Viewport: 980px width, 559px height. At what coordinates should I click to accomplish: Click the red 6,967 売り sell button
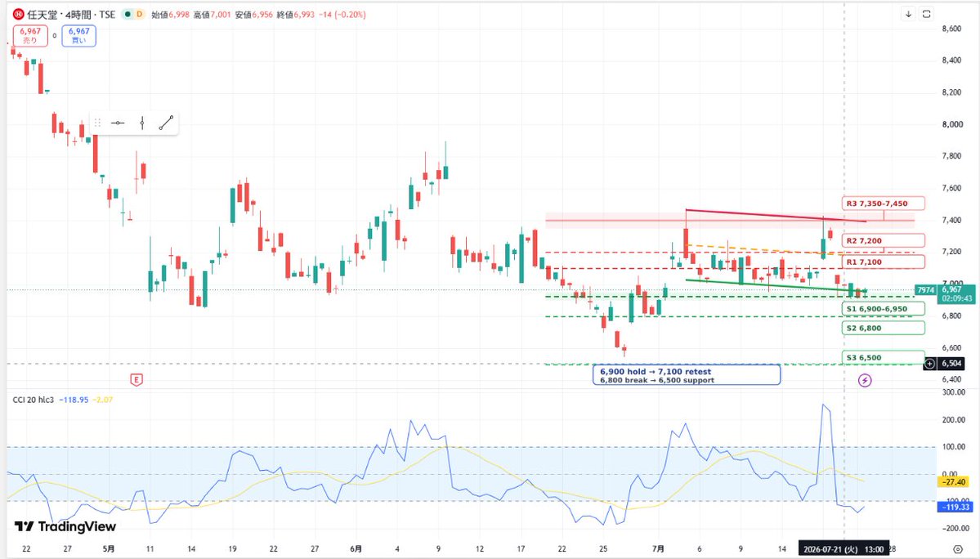pyautogui.click(x=30, y=36)
